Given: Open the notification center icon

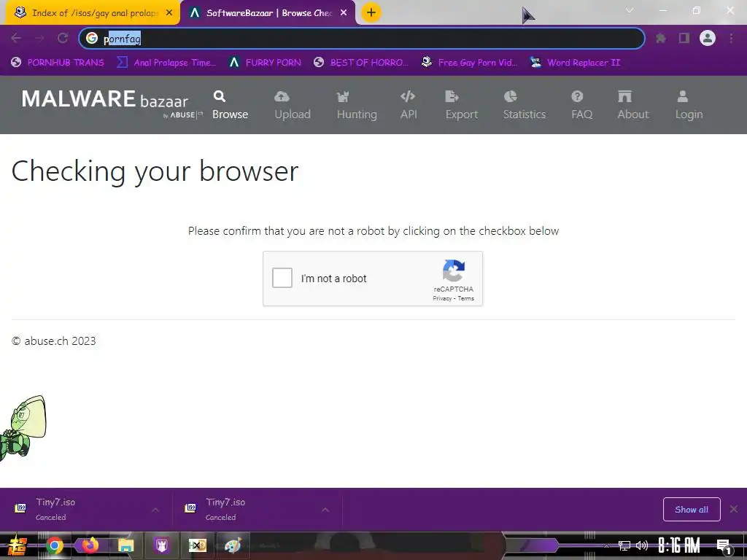Looking at the screenshot, I should point(724,546).
